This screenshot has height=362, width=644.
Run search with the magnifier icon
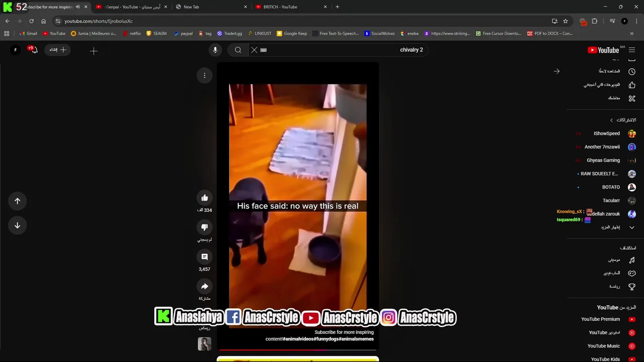coord(238,50)
